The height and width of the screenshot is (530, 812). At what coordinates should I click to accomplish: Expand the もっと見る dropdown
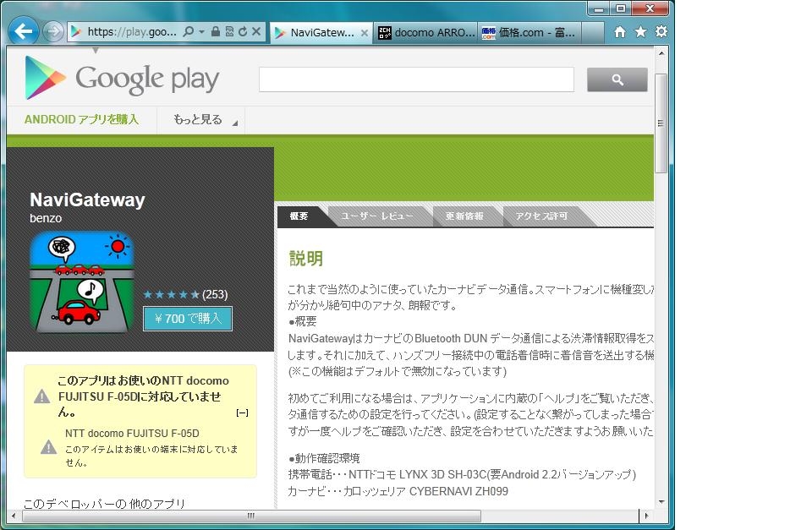205,120
